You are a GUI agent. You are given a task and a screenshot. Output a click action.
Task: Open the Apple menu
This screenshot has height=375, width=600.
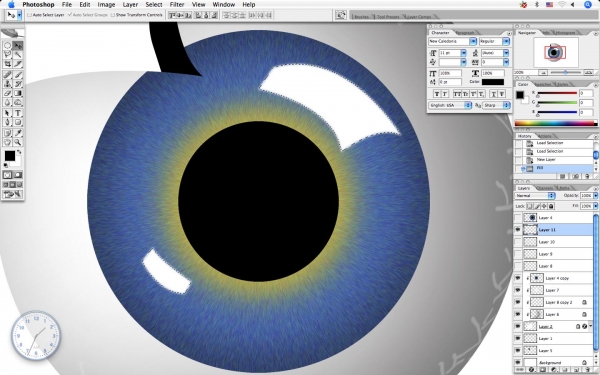[11, 5]
